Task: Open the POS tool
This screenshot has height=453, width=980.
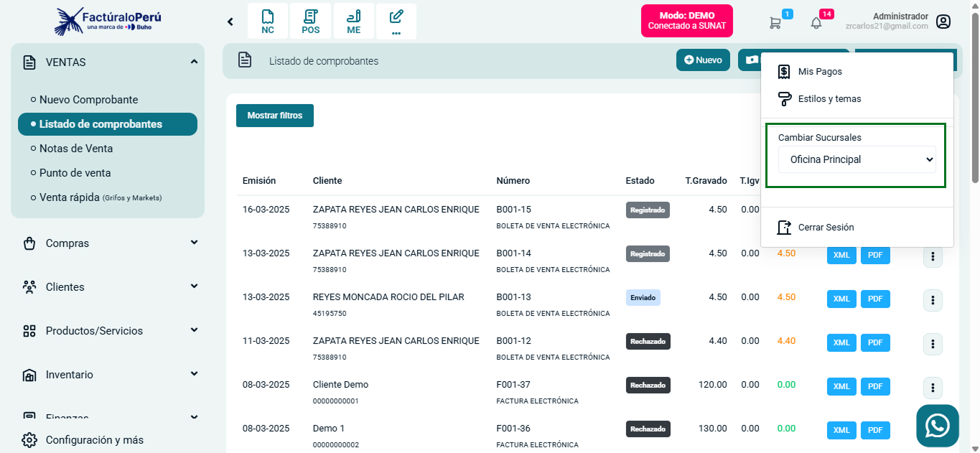Action: click(x=310, y=21)
